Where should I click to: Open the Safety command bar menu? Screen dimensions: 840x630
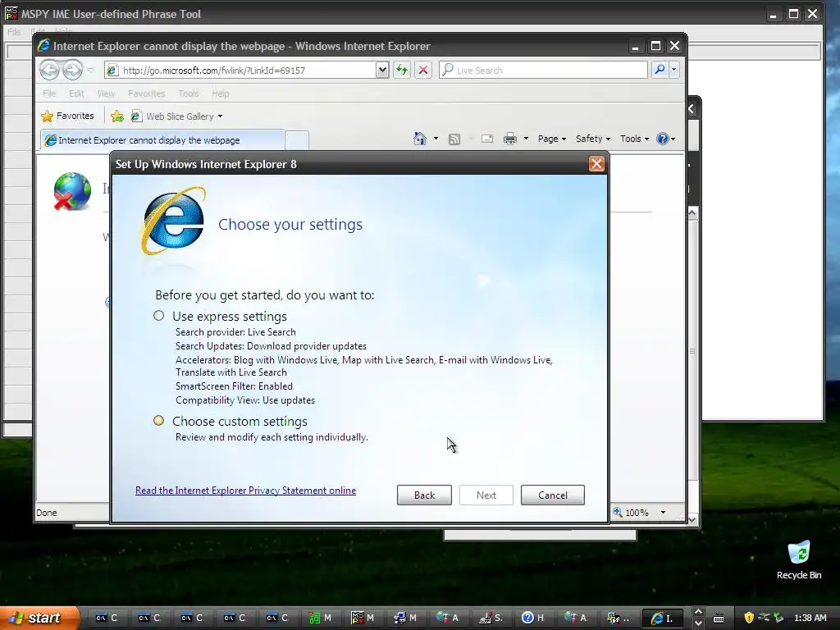coord(592,139)
